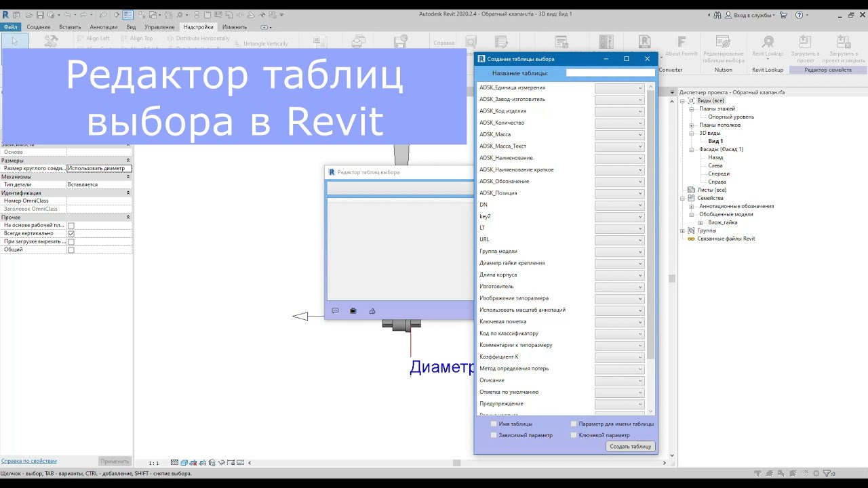The image size is (868, 488).
Task: Click the Справка по свойствам link
Action: tap(29, 461)
